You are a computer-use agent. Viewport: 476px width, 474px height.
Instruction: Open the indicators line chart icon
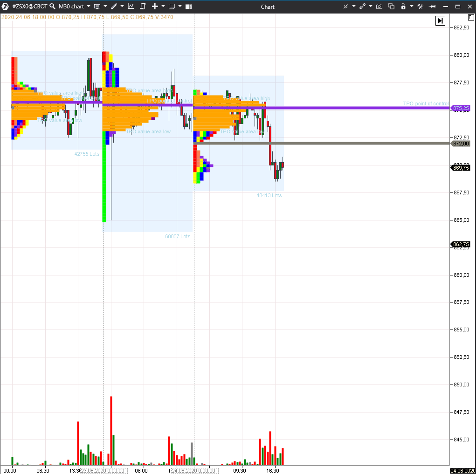131,7
